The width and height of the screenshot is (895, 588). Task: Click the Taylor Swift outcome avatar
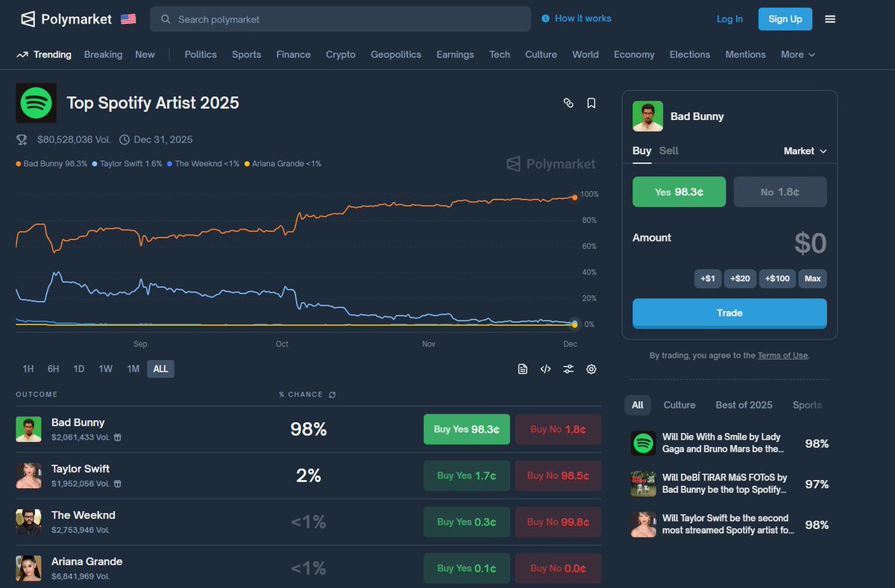[28, 475]
